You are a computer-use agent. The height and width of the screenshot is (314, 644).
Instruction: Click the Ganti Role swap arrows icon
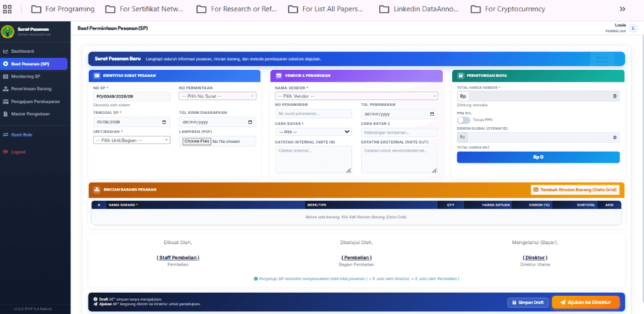point(6,135)
